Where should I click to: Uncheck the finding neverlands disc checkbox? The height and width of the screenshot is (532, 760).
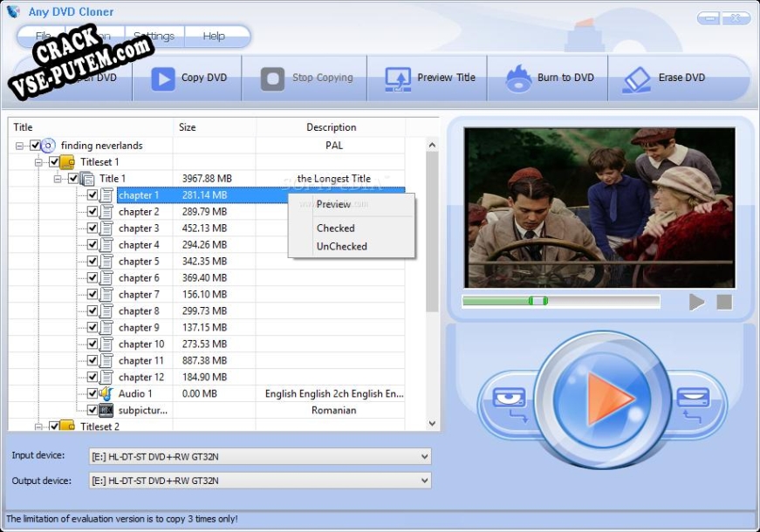35,146
